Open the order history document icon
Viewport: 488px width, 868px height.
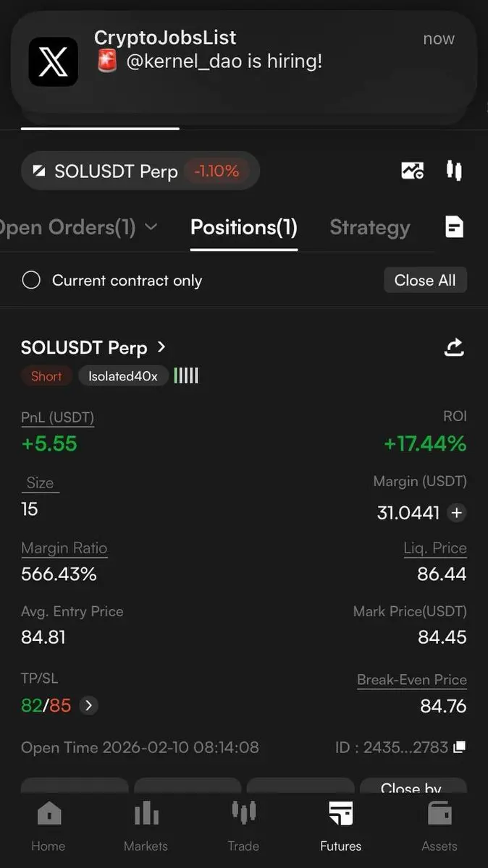pos(454,227)
